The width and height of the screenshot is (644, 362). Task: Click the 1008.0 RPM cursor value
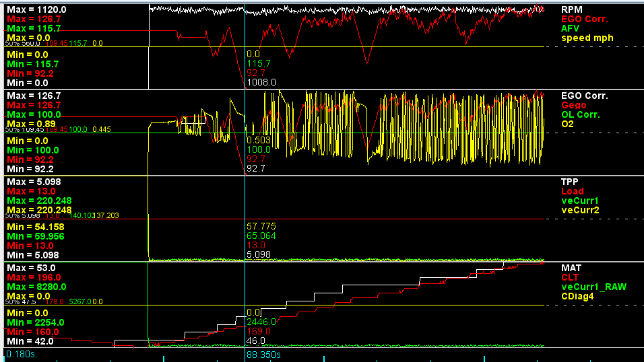coord(261,82)
